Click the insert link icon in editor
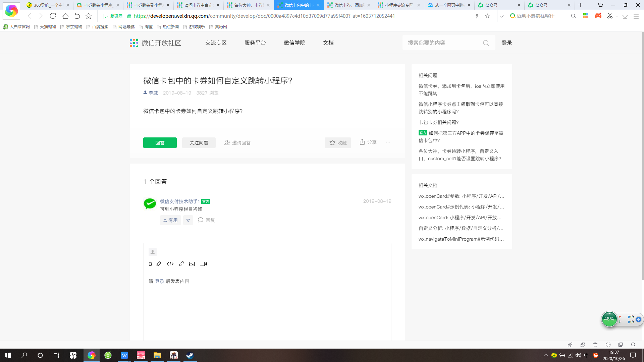 pyautogui.click(x=181, y=264)
